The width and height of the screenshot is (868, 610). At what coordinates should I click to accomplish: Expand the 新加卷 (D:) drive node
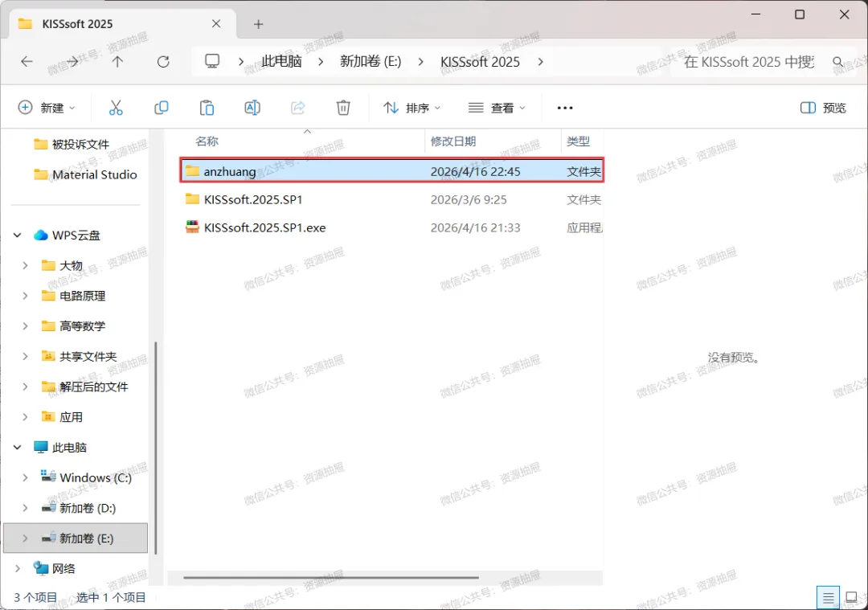coord(25,508)
